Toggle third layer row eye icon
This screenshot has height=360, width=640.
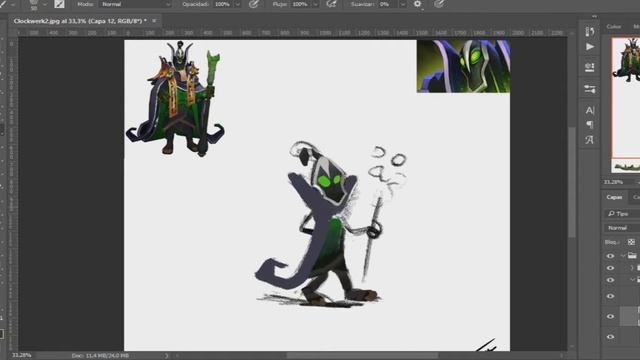pyautogui.click(x=611, y=280)
